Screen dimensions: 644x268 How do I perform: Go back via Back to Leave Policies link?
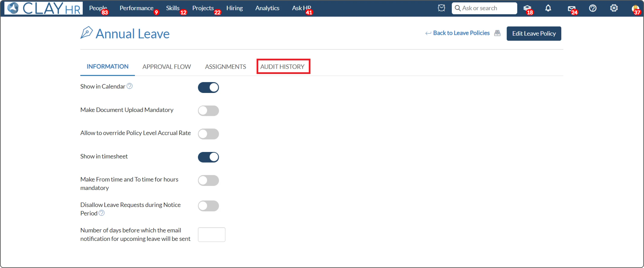[461, 33]
